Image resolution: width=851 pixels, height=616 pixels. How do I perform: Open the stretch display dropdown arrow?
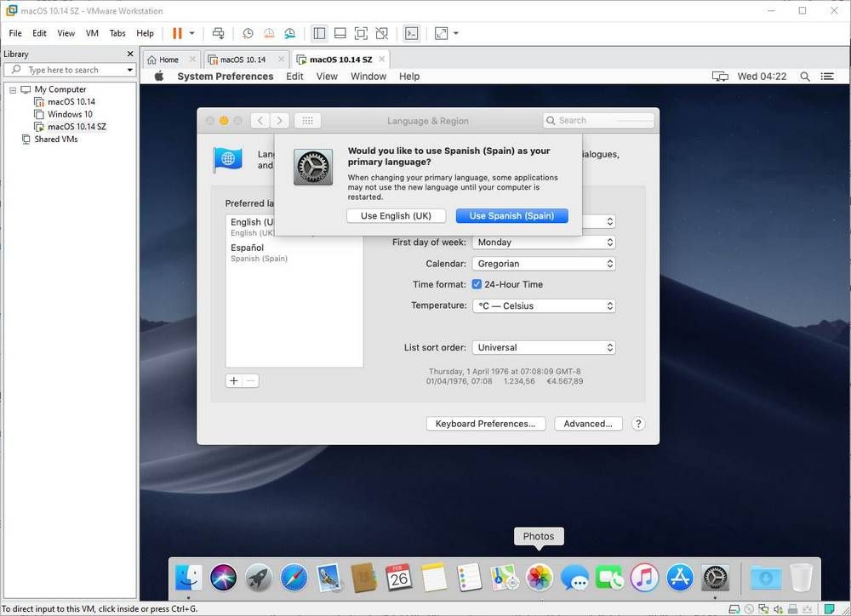coord(456,33)
